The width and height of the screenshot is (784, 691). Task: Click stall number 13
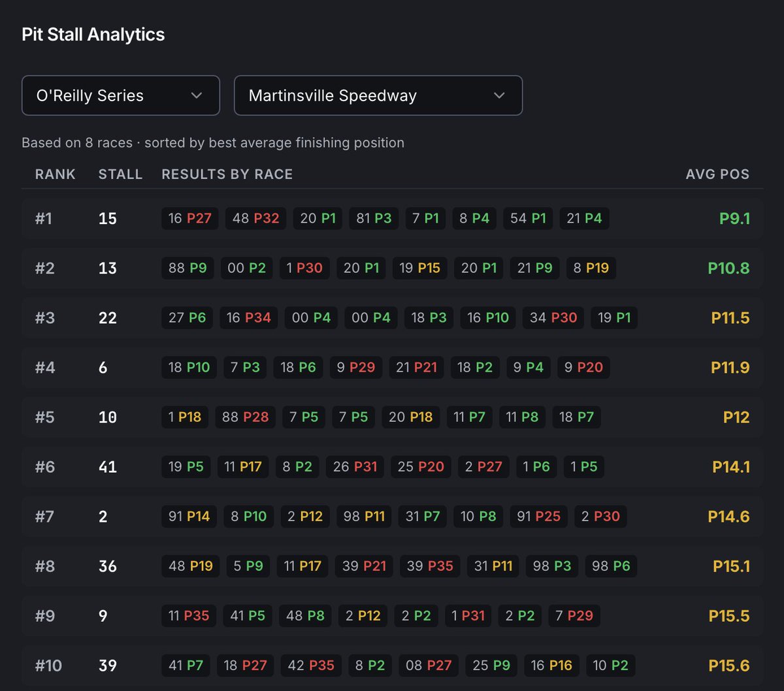pos(108,268)
